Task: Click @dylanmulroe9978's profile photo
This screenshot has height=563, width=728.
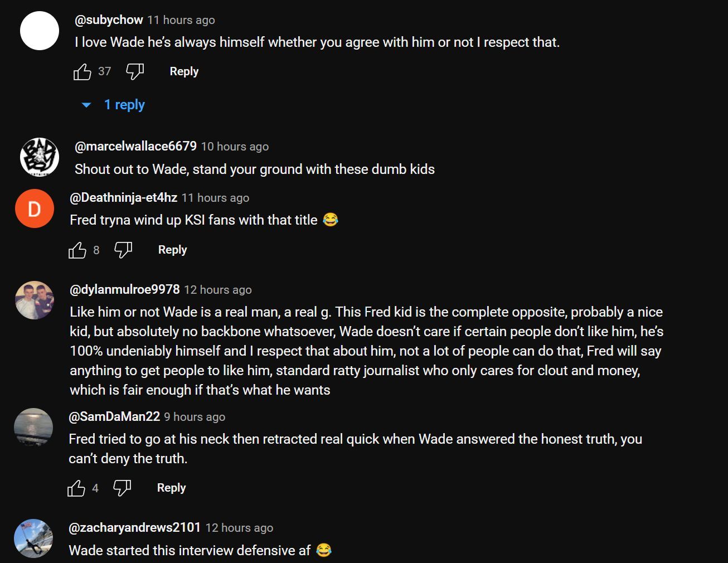Action: click(34, 300)
